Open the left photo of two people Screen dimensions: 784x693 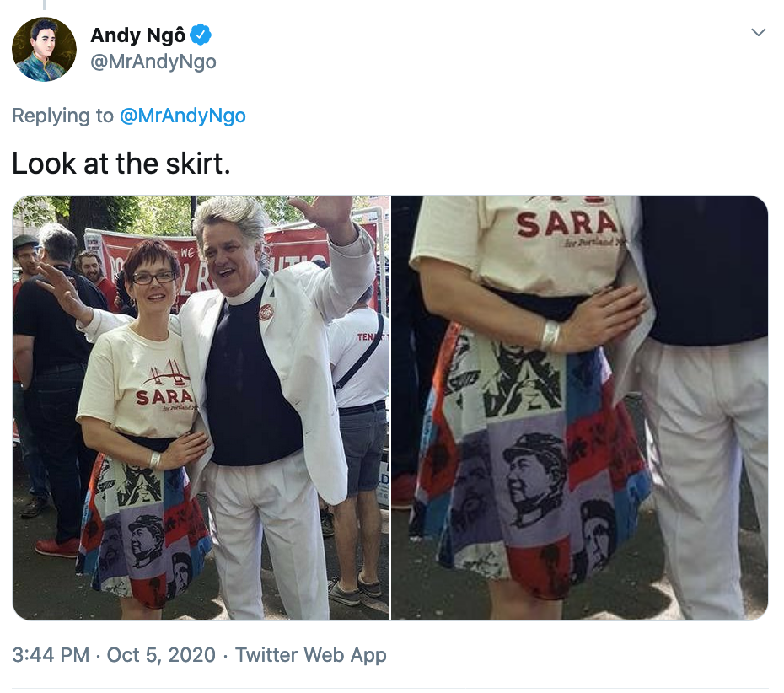(201, 408)
